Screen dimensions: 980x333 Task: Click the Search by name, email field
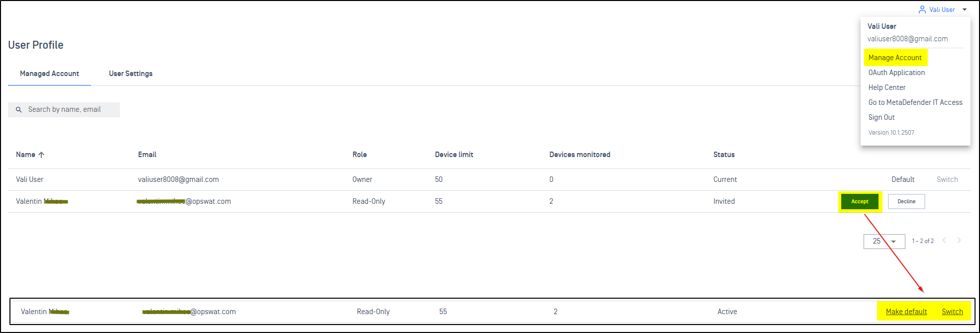pyautogui.click(x=70, y=110)
